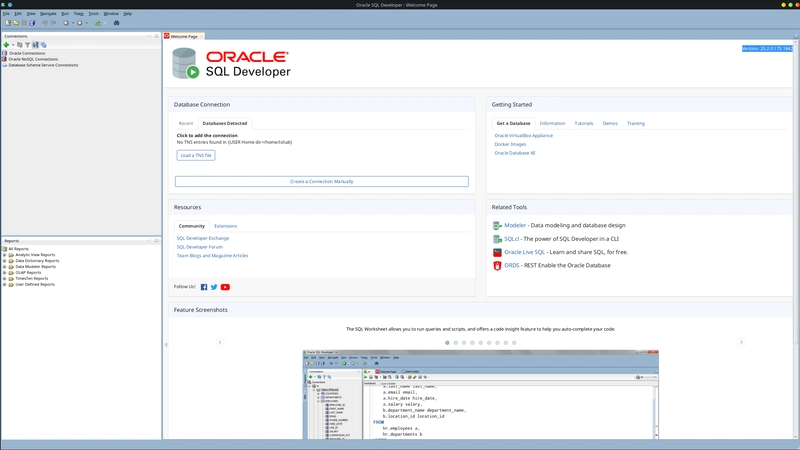Click the Oracle Live SQL icon
The width and height of the screenshot is (800, 450).
497,252
